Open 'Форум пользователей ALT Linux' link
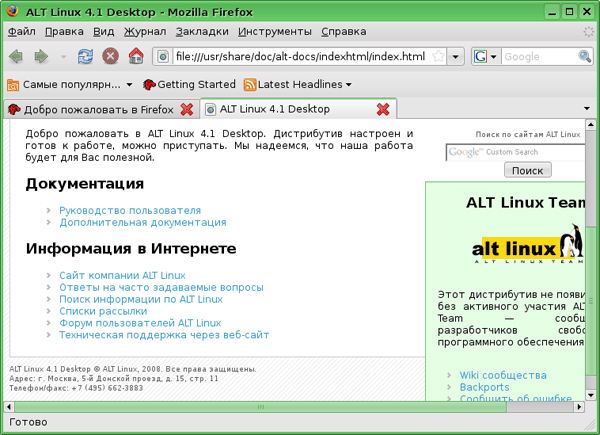Screen dimensions: 600x435 coord(140,323)
